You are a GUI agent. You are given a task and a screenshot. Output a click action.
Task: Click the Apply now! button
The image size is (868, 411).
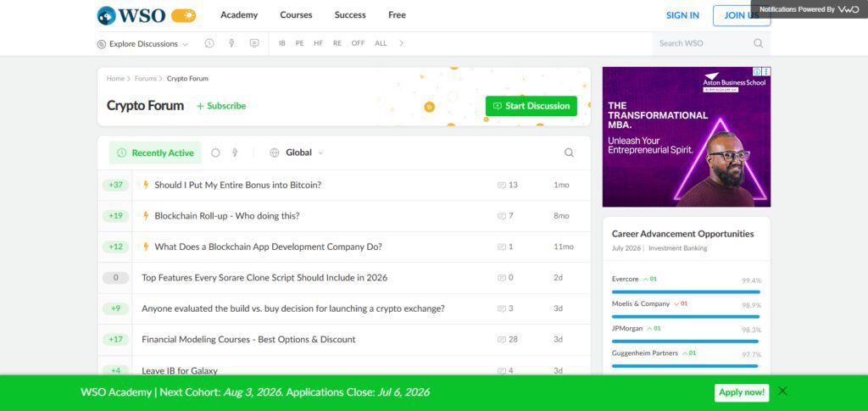741,392
